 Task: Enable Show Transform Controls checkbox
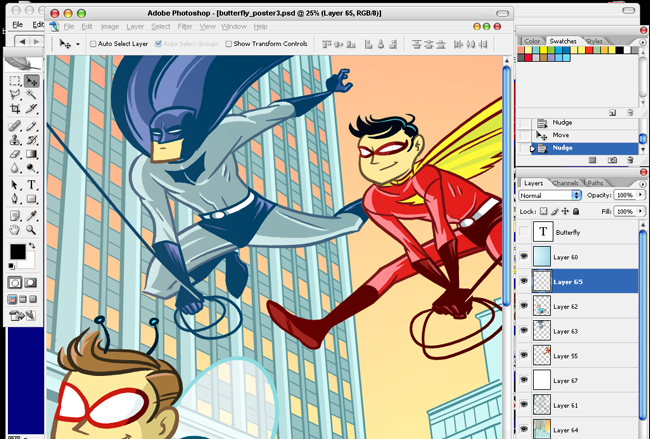coord(228,44)
